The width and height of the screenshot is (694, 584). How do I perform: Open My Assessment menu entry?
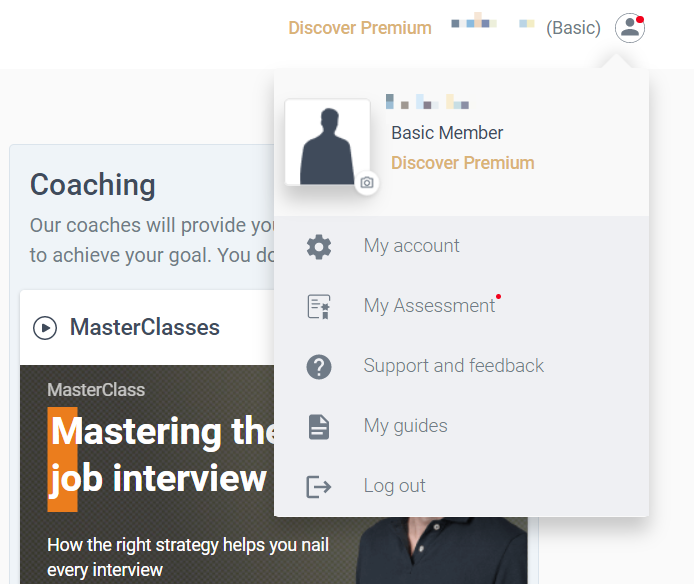[461, 306]
